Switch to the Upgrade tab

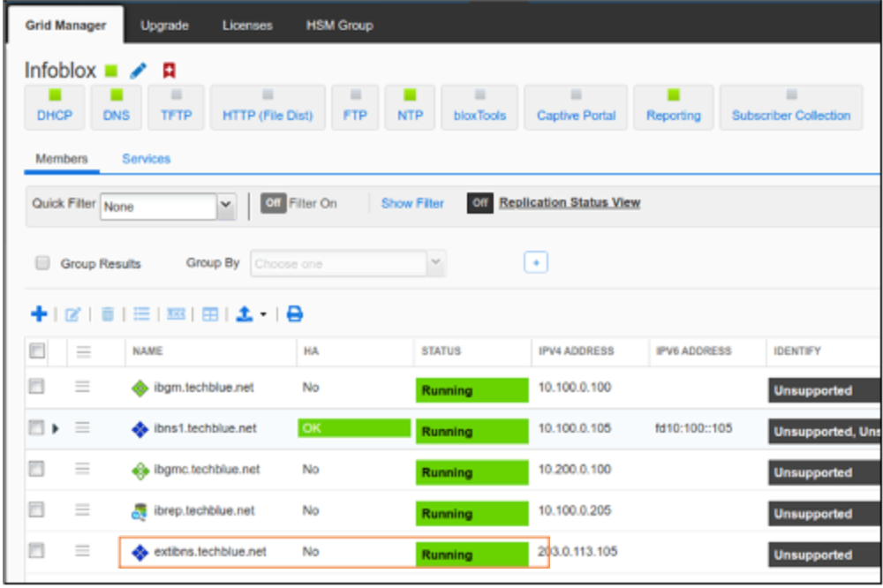coord(164,26)
